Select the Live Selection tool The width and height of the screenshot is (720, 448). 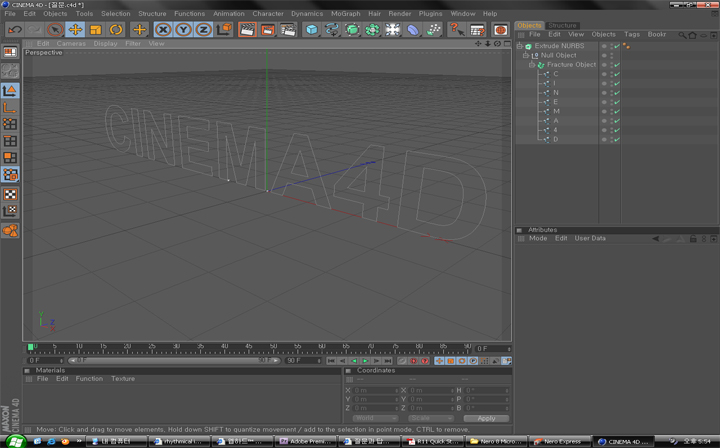(x=55, y=30)
